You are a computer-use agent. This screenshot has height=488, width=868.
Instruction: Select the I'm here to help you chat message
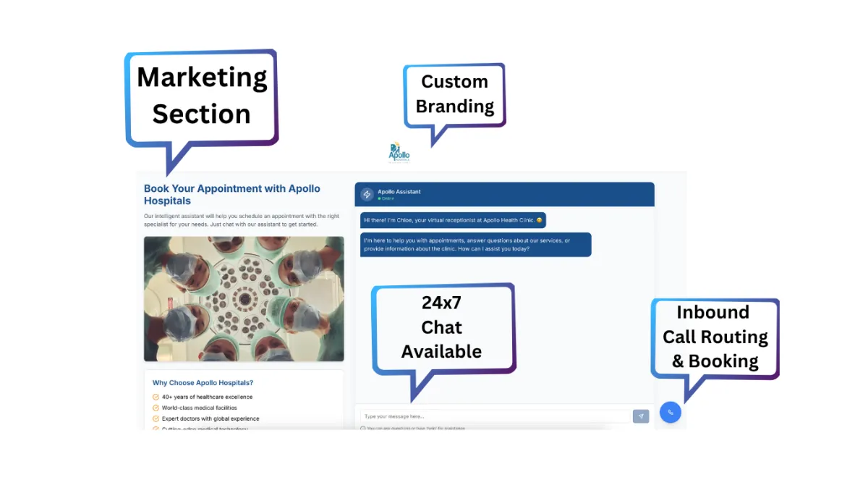(x=476, y=245)
